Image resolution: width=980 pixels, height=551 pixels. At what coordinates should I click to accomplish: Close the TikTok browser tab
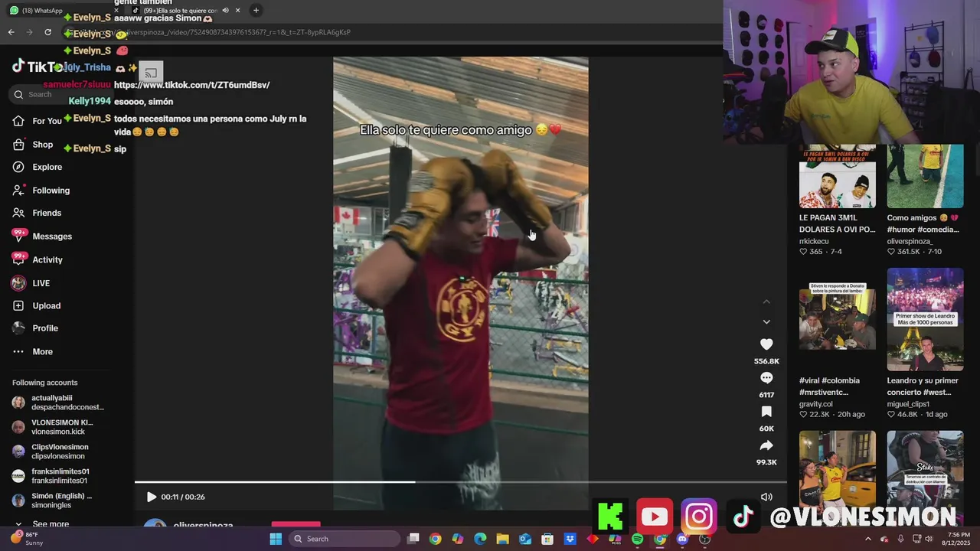click(x=237, y=11)
